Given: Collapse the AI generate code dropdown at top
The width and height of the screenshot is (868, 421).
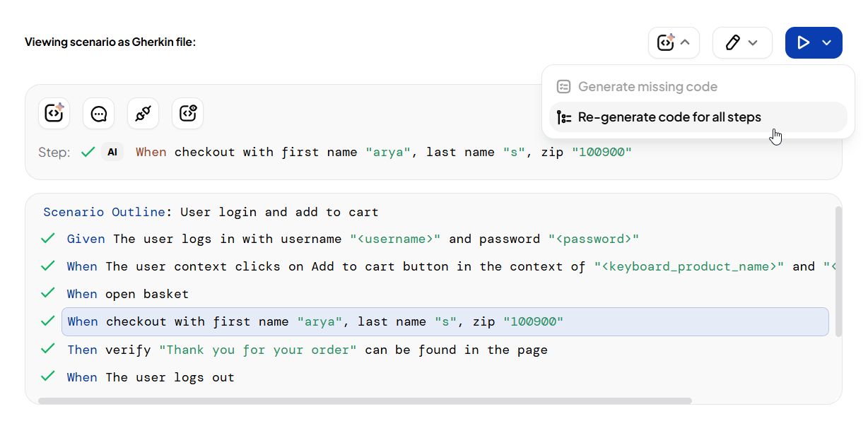Looking at the screenshot, I should pyautogui.click(x=674, y=43).
